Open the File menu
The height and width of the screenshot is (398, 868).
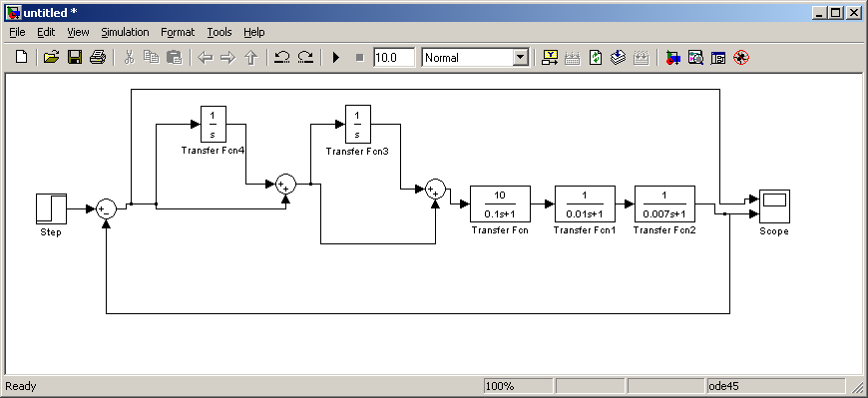17,32
